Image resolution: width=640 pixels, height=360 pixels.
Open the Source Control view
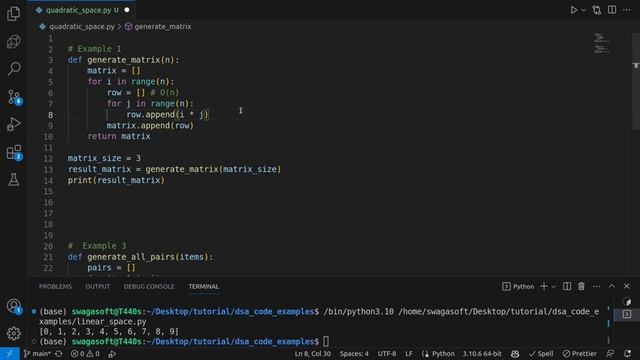[14, 97]
